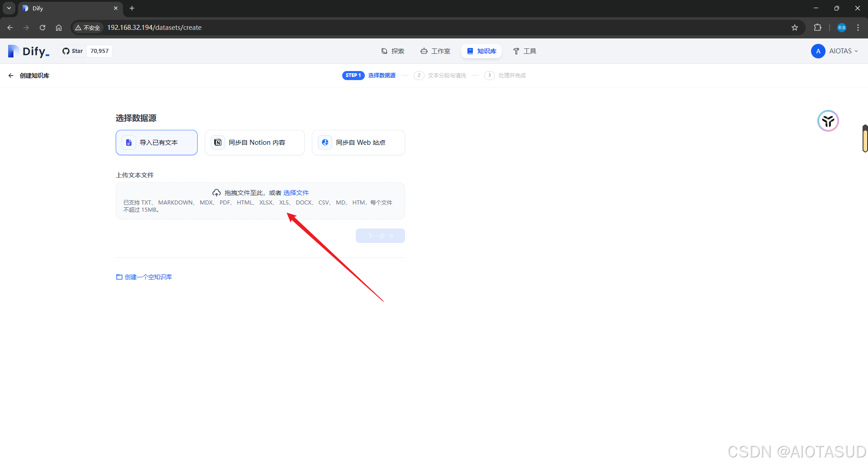The height and width of the screenshot is (466, 868).
Task: Open the Chrome browser menu
Action: tap(858, 28)
